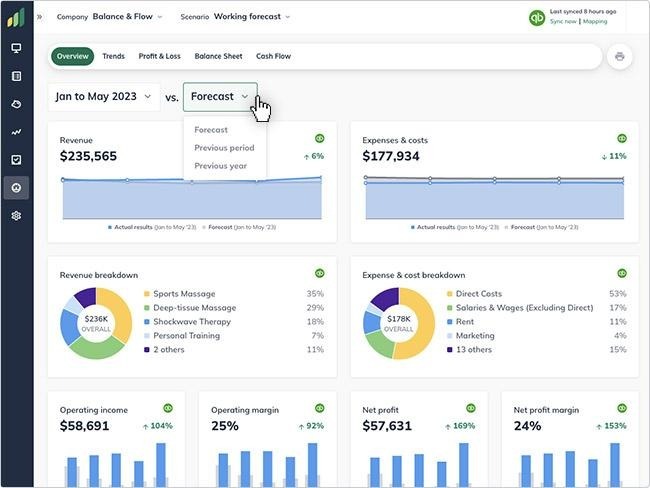Screen dimensions: 650x488
Task: Click QuickBooks badge on Net profit margin card
Action: point(622,408)
